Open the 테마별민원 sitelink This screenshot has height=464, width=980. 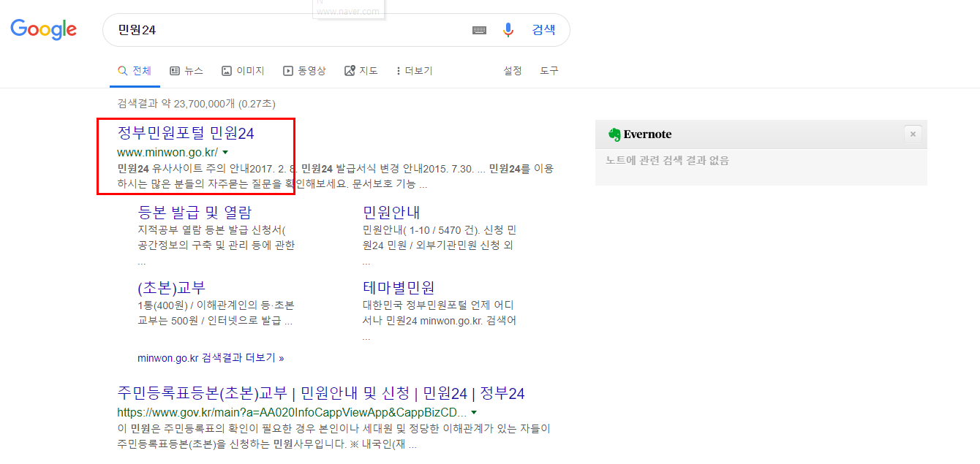tap(399, 287)
